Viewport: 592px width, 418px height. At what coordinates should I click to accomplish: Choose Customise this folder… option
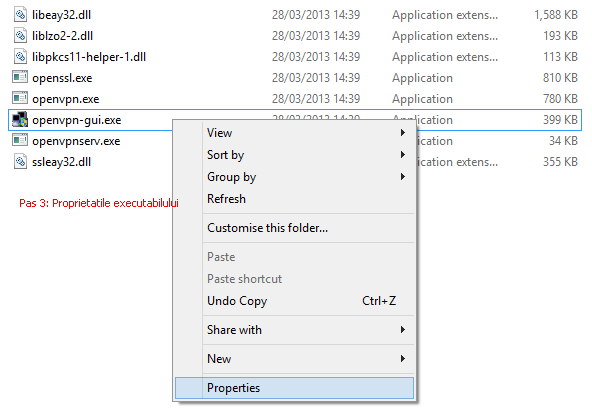[x=294, y=228]
